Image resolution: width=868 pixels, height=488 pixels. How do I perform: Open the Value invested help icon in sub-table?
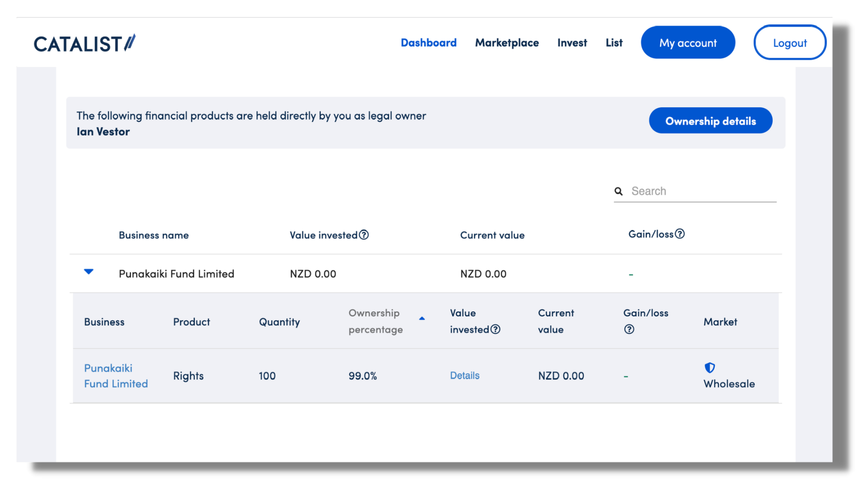point(496,329)
